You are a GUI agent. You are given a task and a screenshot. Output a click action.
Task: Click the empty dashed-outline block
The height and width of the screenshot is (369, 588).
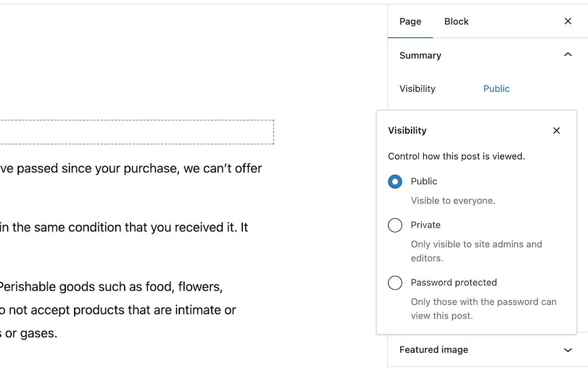(x=136, y=132)
